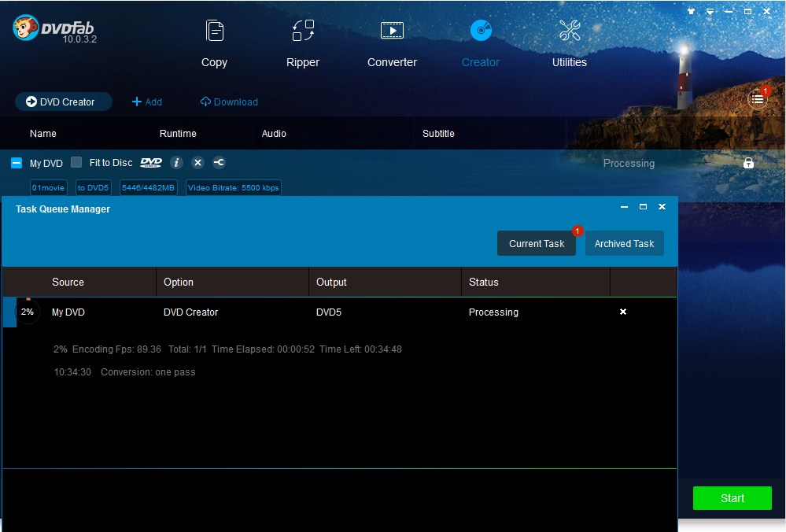The width and height of the screenshot is (786, 532).
Task: Select My DVD in the Task Queue list
Action: pyautogui.click(x=68, y=312)
